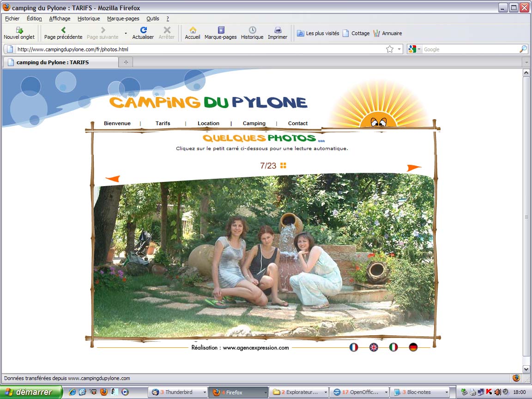Open the back/forward history dropdown arrow

tap(126, 33)
